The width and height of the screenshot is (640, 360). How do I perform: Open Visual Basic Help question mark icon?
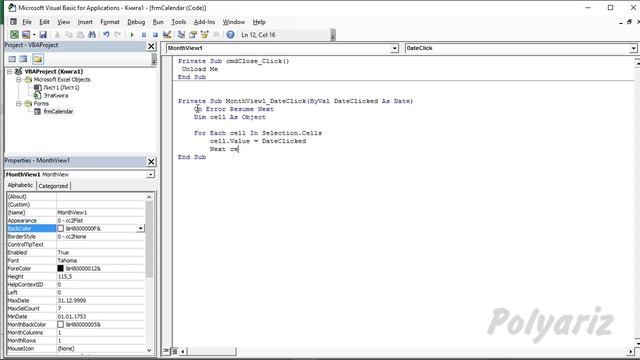coord(230,35)
